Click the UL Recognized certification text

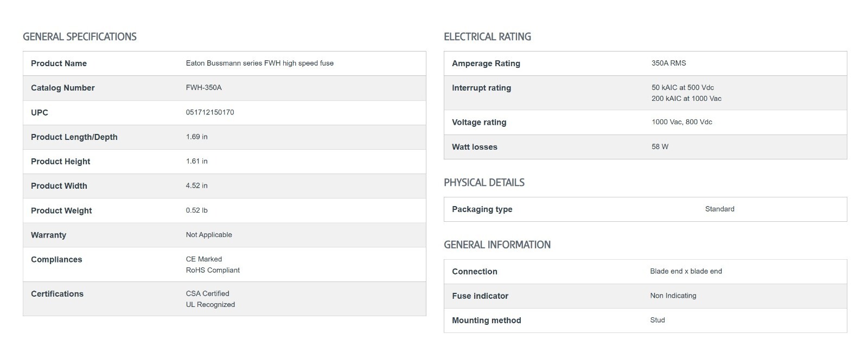point(210,305)
